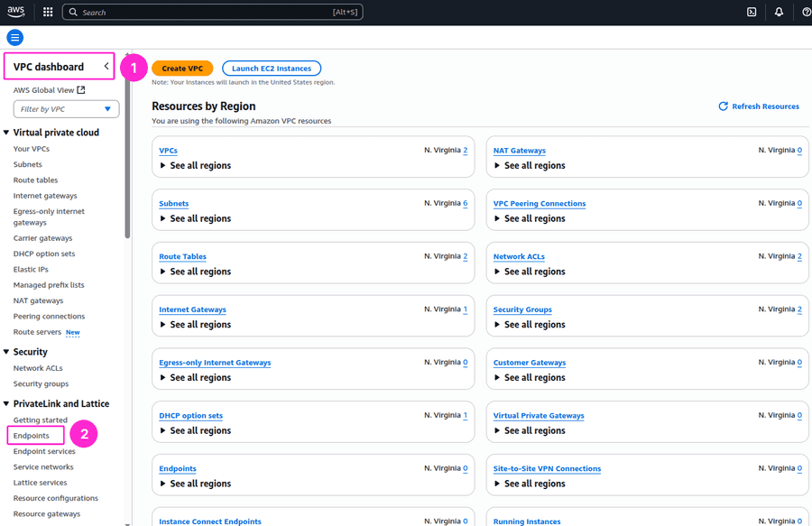The width and height of the screenshot is (812, 526).
Task: Click the Launch EC2 Instances button
Action: [x=271, y=67]
